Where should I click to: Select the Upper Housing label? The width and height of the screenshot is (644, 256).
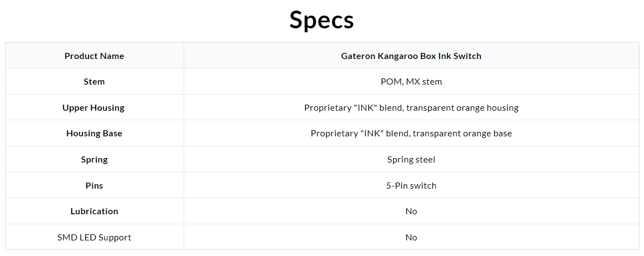tap(94, 107)
